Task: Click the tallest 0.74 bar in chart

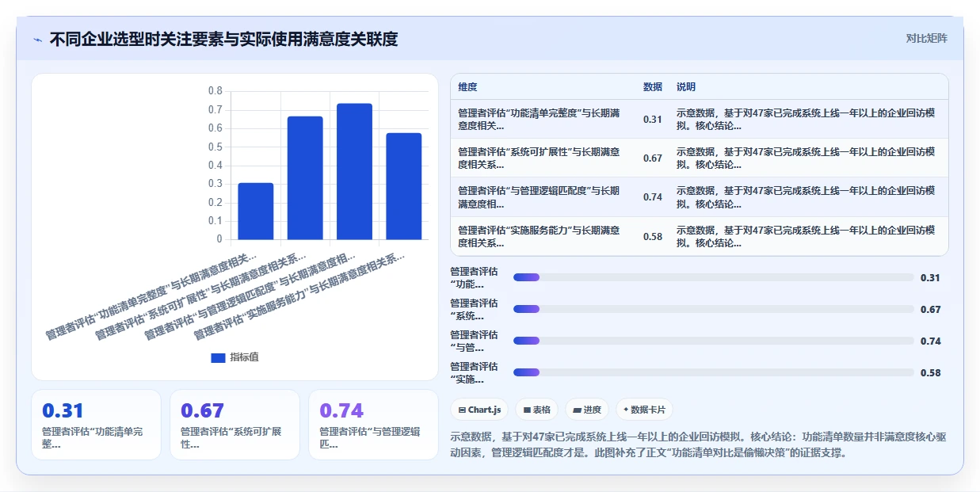Action: [x=354, y=171]
